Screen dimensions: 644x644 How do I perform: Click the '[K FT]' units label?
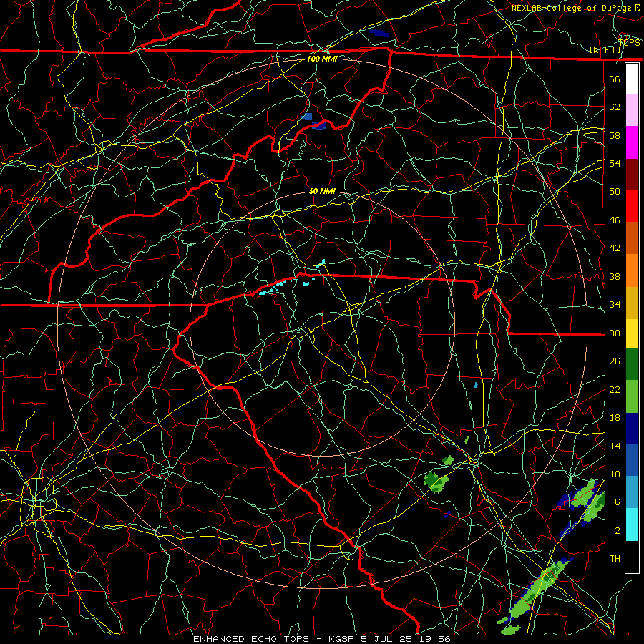605,49
